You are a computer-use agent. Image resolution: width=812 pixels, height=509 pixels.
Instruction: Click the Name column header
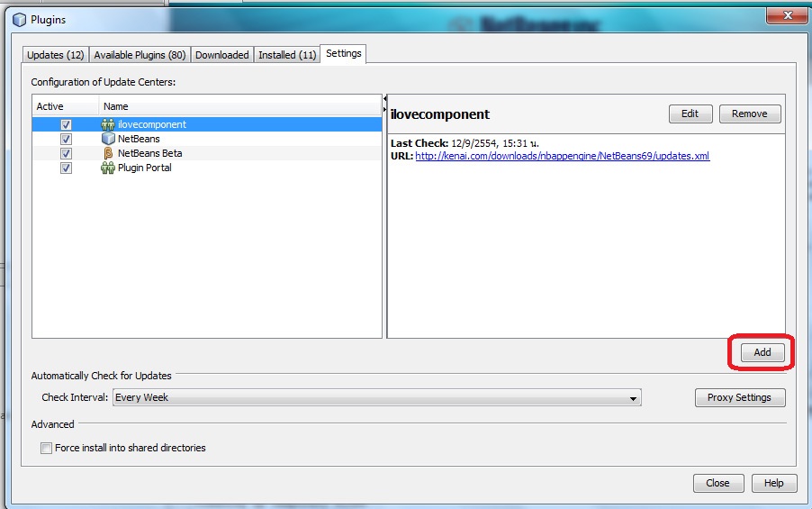tap(240, 106)
